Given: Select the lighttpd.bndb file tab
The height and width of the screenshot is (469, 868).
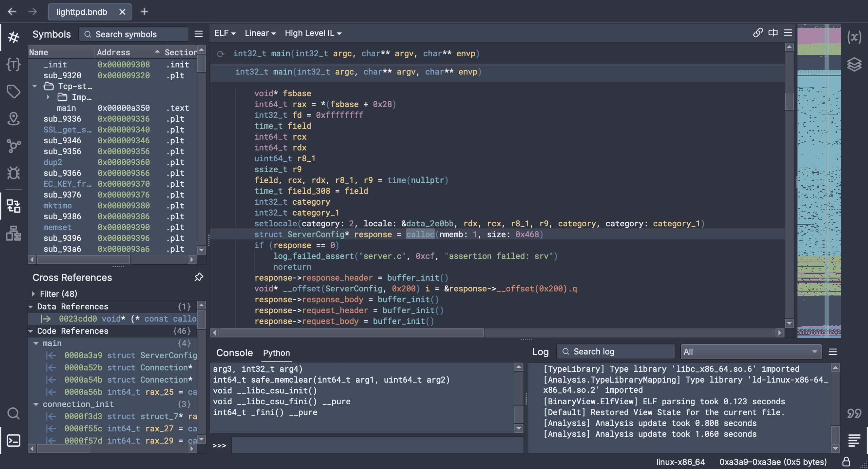Looking at the screenshot, I should [x=82, y=12].
